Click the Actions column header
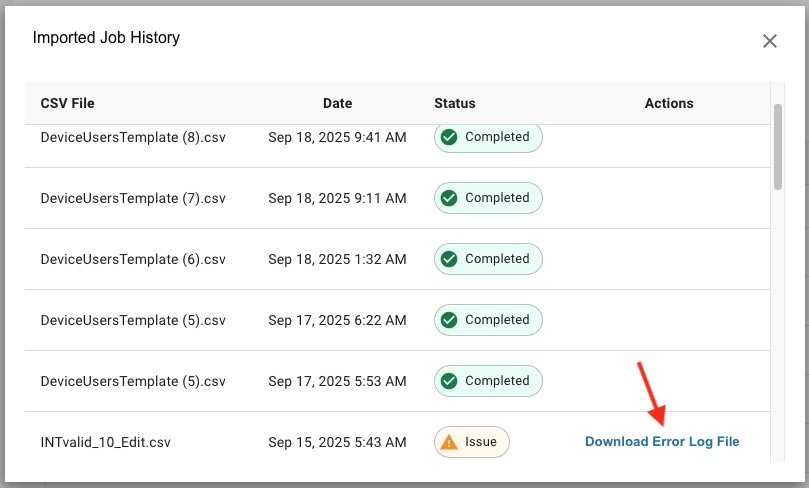 (x=669, y=103)
